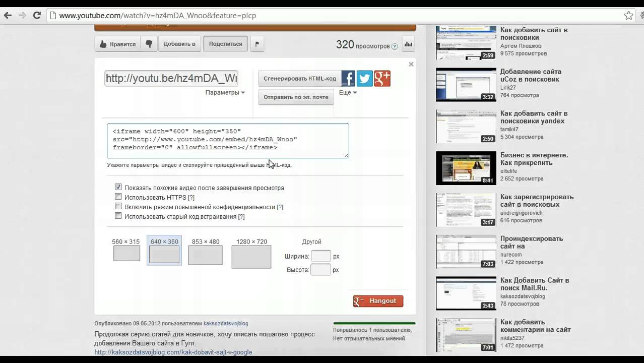
Task: Share video on Twitter
Action: point(365,78)
